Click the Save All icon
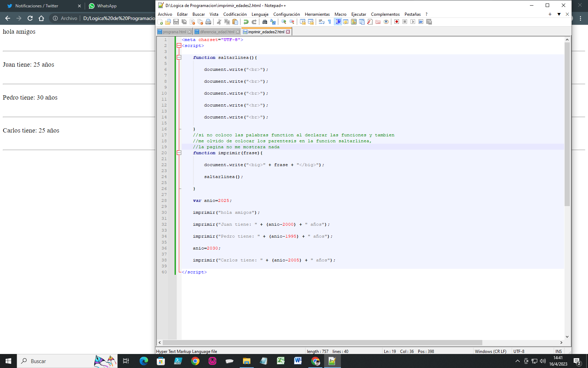The height and width of the screenshot is (368, 588). [x=184, y=22]
